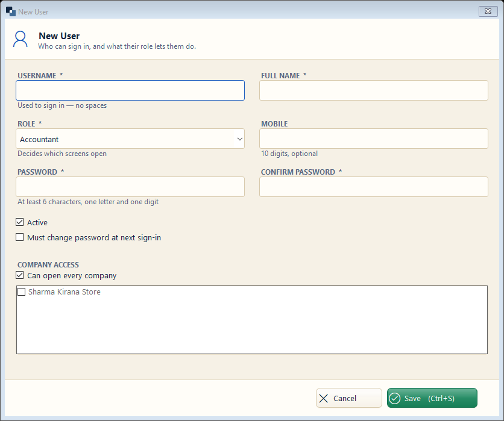Click the 'New User' heading text
The image size is (504, 421).
click(59, 36)
